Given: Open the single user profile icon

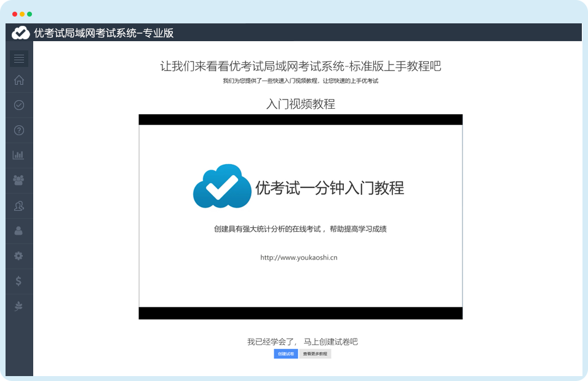Looking at the screenshot, I should pos(19,230).
